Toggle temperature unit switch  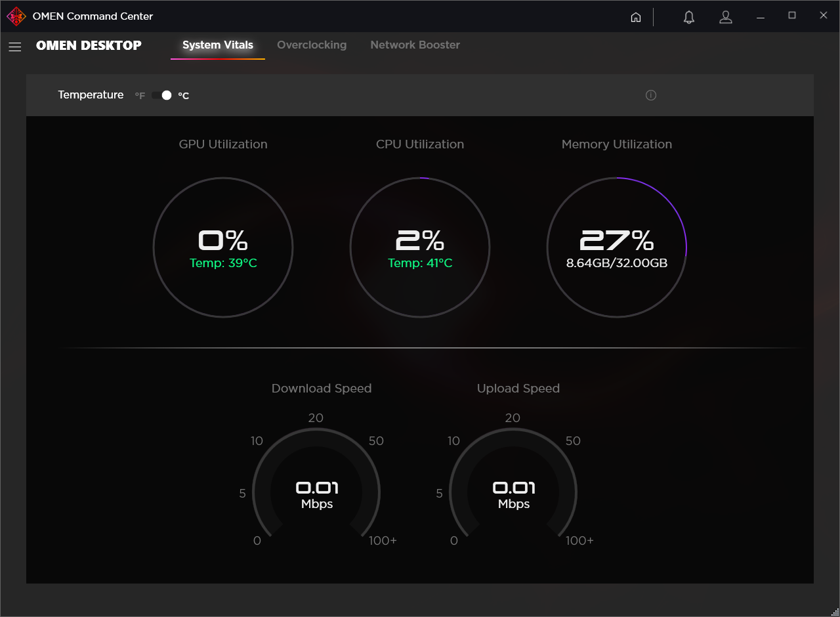pyautogui.click(x=161, y=95)
